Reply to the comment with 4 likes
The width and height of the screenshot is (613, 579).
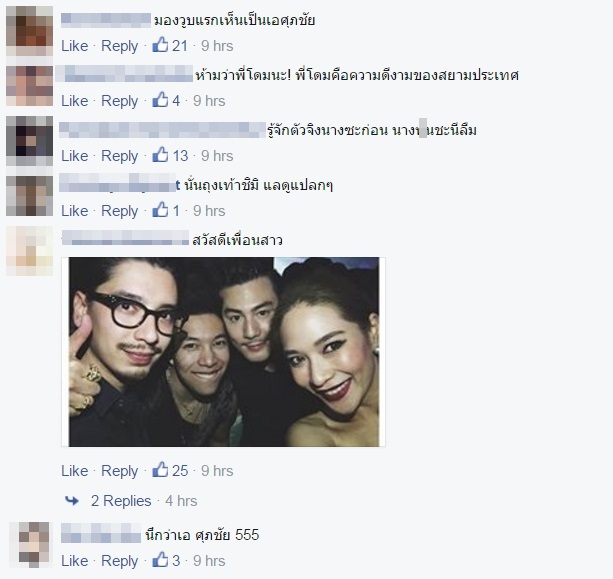(119, 101)
